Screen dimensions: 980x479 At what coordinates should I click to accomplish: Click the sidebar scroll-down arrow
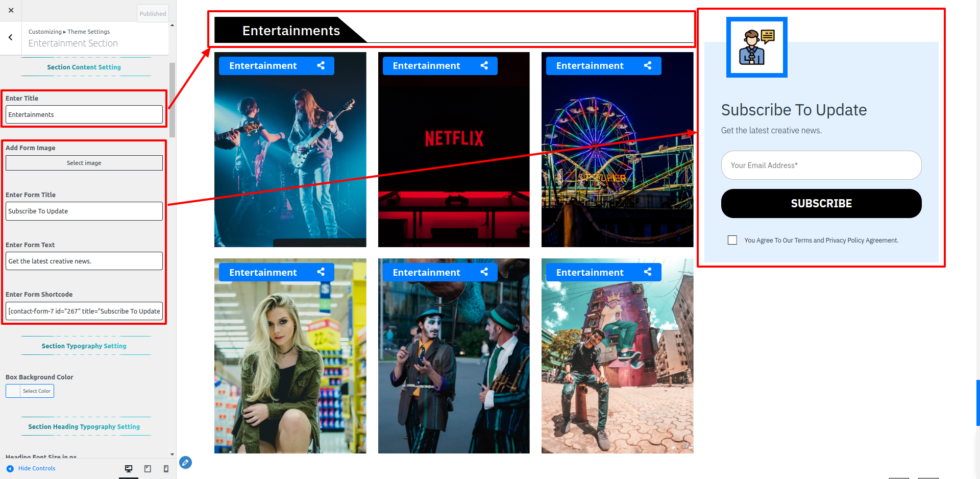click(x=173, y=454)
